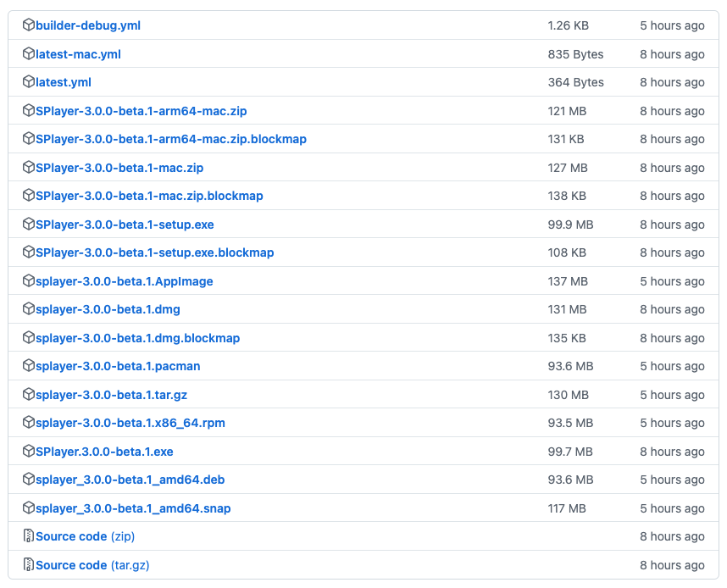The height and width of the screenshot is (588, 727).
Task: Click the package icon next to splayer_3.0.0-beta.1_amd64.snap
Action: [x=29, y=508]
